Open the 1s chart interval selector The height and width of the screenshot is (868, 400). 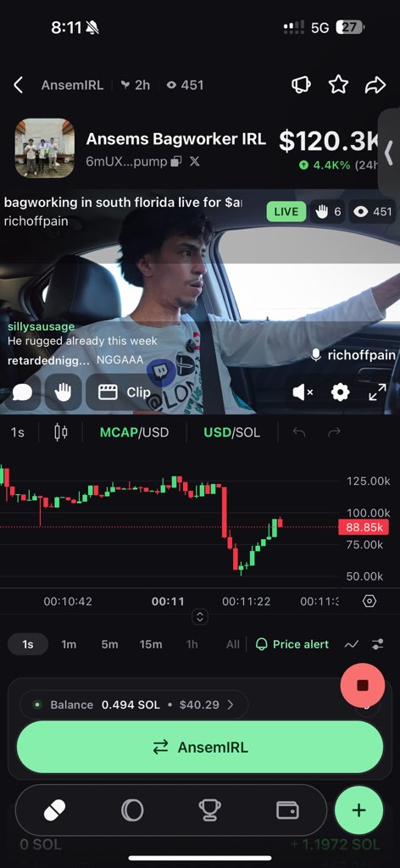pyautogui.click(x=18, y=432)
